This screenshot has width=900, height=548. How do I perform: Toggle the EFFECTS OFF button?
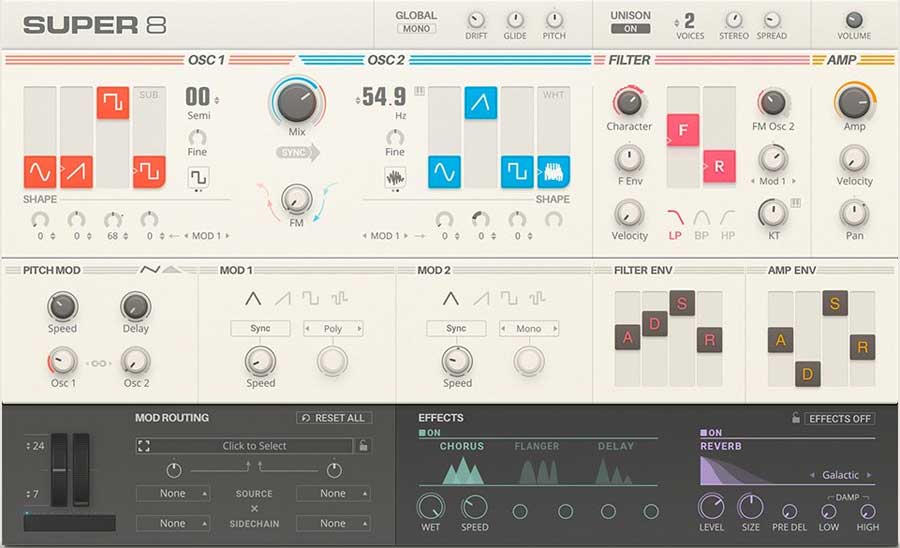[x=840, y=419]
